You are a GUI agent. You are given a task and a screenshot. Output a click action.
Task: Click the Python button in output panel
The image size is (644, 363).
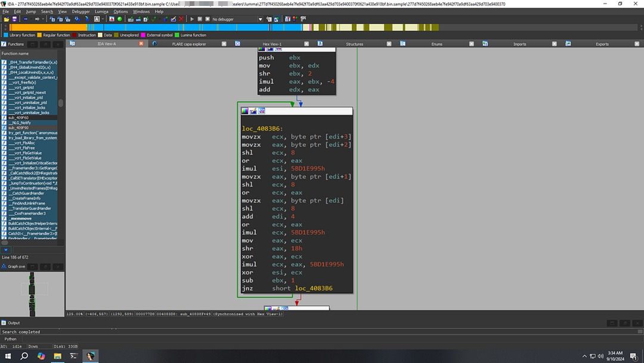(11, 339)
